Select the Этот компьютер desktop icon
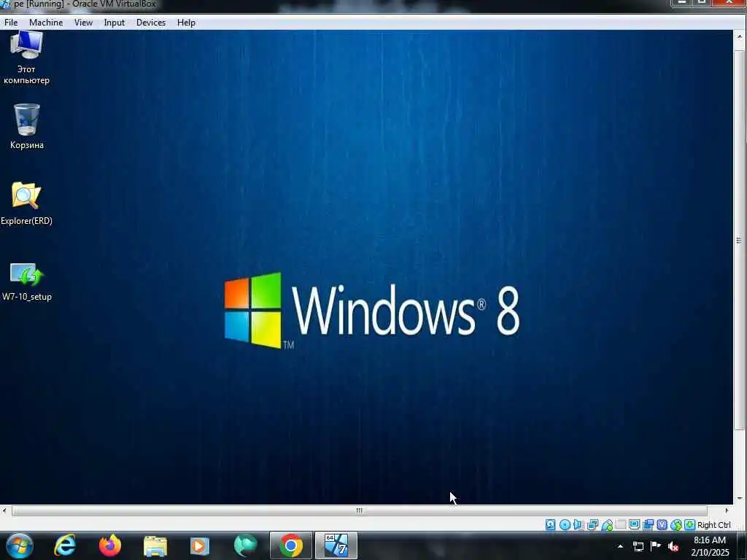The width and height of the screenshot is (747, 560). click(x=27, y=58)
